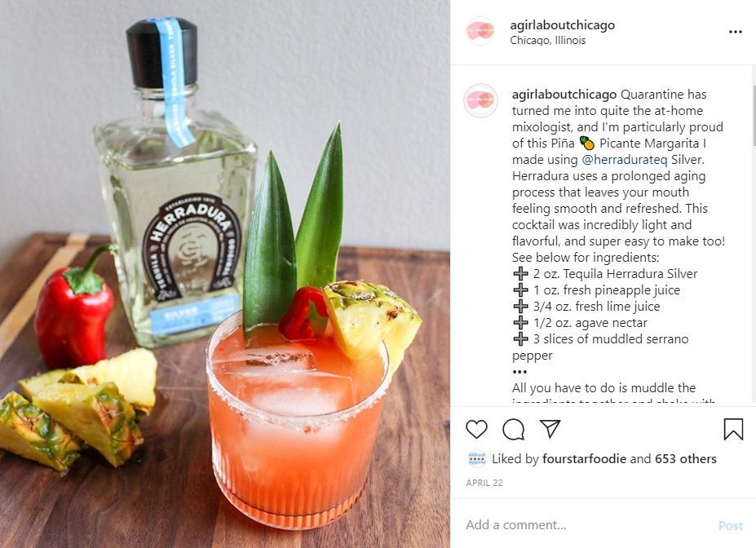
Task: Open the caption's agirlaboutchicago avatar
Action: pos(480,100)
